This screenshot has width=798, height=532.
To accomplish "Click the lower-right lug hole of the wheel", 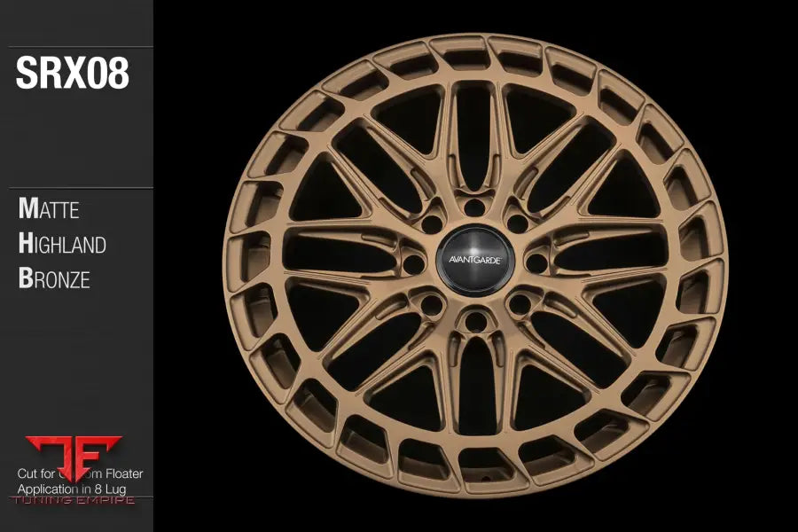I will (519, 304).
